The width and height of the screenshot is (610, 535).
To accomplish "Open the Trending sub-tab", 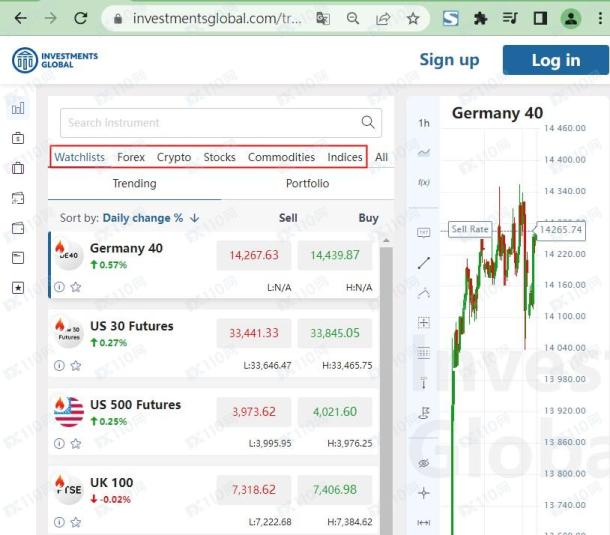I will [x=135, y=183].
